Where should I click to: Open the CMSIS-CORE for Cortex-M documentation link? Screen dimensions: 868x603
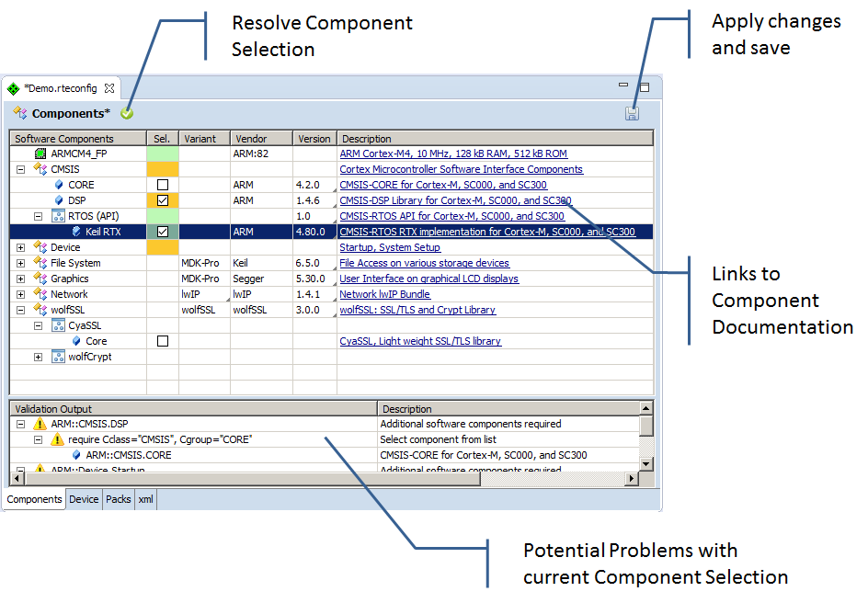pyautogui.click(x=443, y=185)
